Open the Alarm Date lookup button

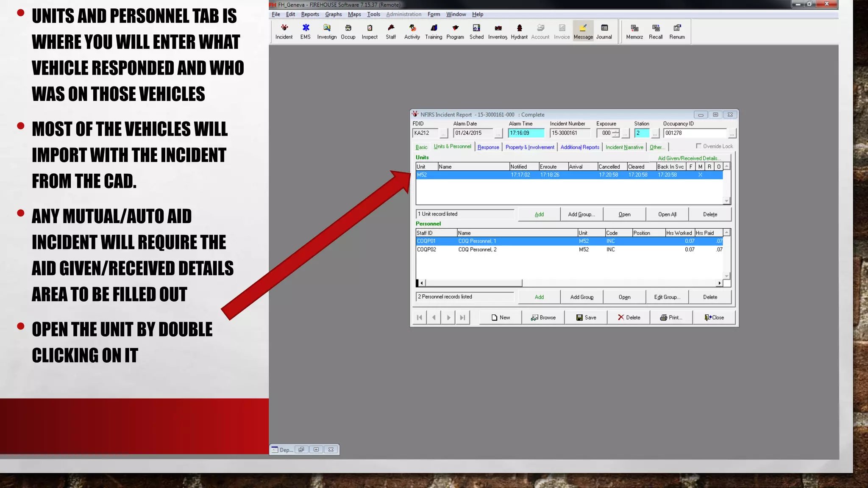(498, 133)
